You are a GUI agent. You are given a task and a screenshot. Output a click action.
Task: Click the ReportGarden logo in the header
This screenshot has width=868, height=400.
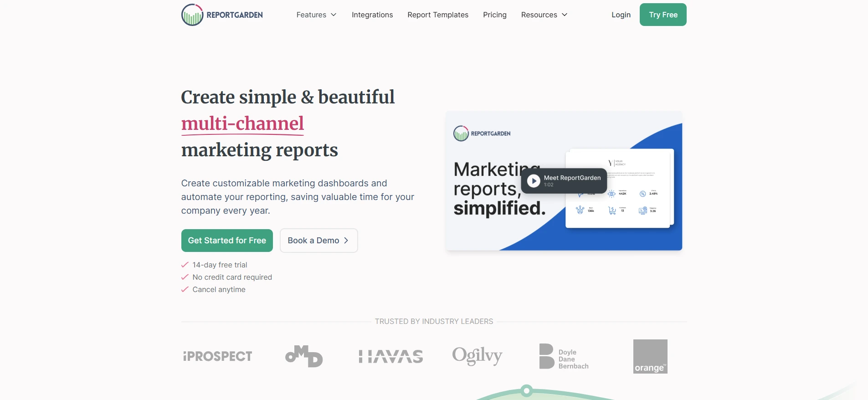point(222,14)
